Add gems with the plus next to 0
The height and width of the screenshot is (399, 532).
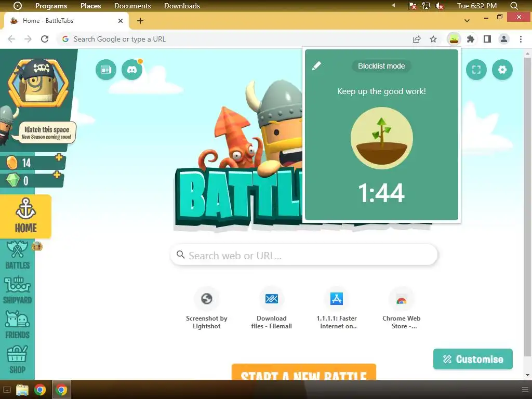tap(57, 175)
